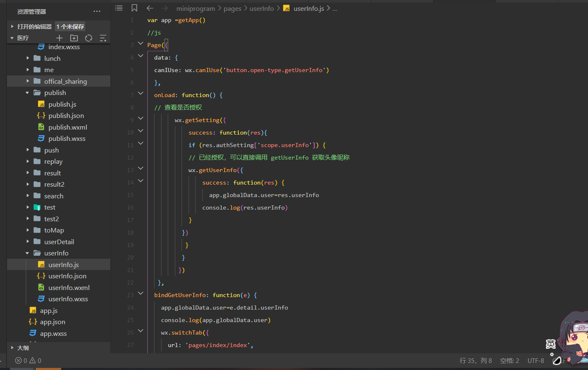Click the miniprogram breadcrumb segment
The height and width of the screenshot is (370, 588).
tap(196, 8)
